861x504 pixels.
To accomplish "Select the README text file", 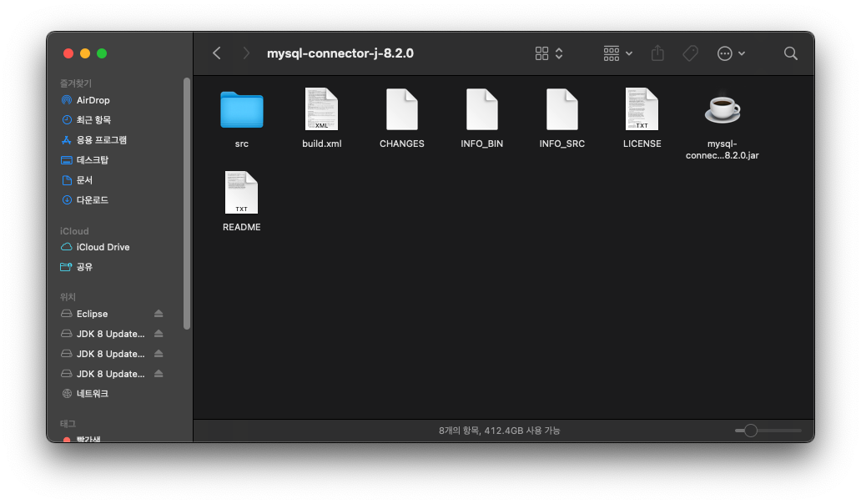I will [242, 193].
